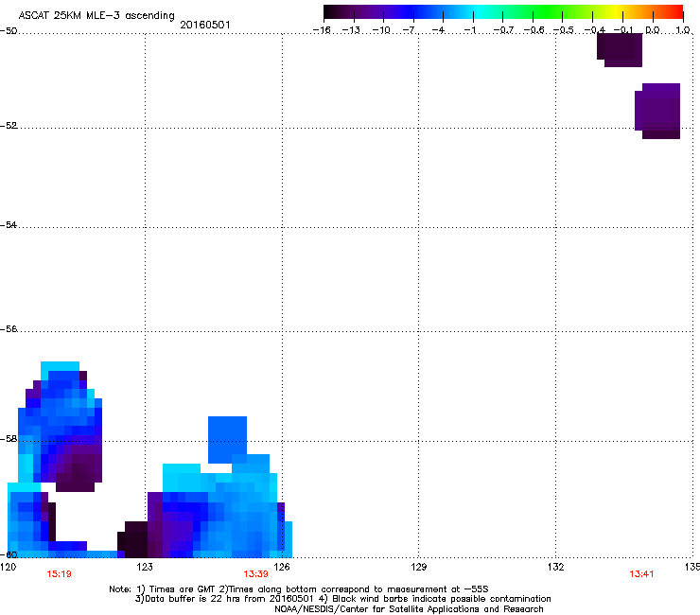Image resolution: width=700 pixels, height=615 pixels.
Task: Click the longitude label 132
Action: pyautogui.click(x=556, y=567)
